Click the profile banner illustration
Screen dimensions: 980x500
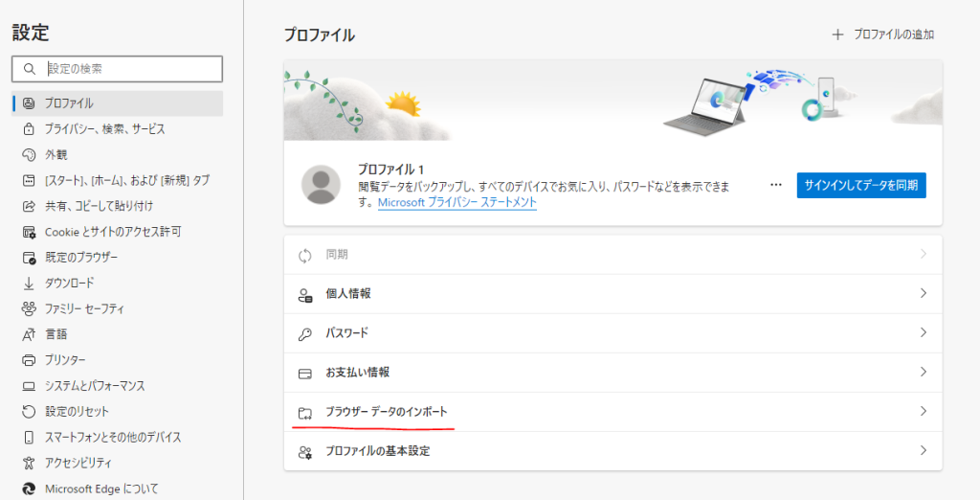613,101
